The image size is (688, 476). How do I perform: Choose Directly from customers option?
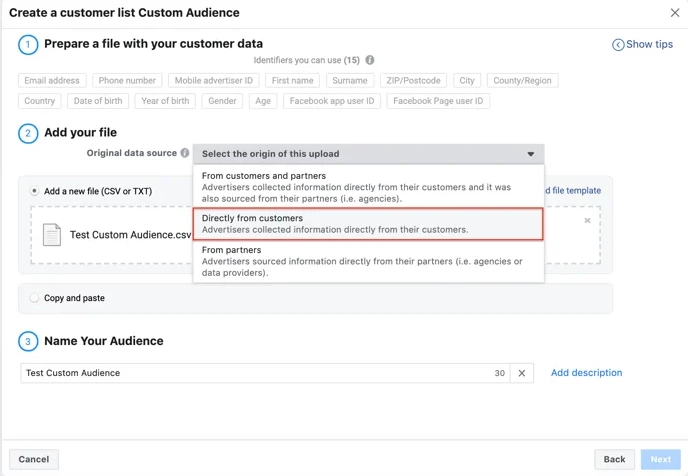pyautogui.click(x=368, y=224)
